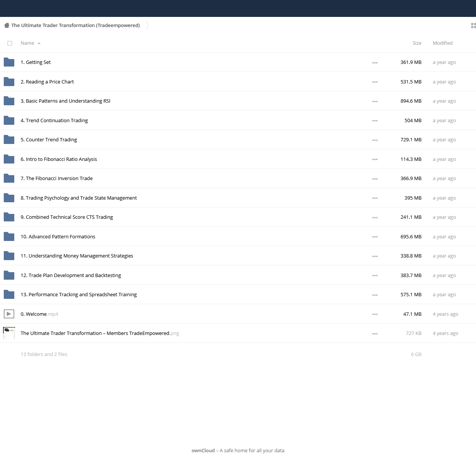Click the ownCloud link in the footer
The height and width of the screenshot is (462, 476).
(x=203, y=450)
